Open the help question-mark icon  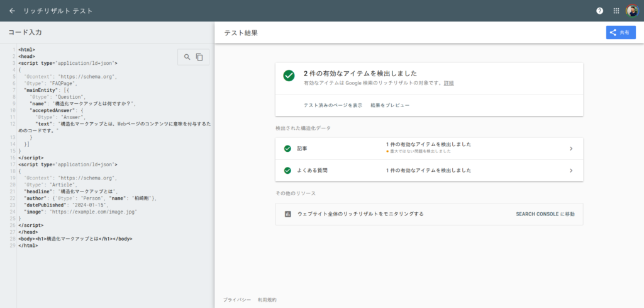coord(599,11)
